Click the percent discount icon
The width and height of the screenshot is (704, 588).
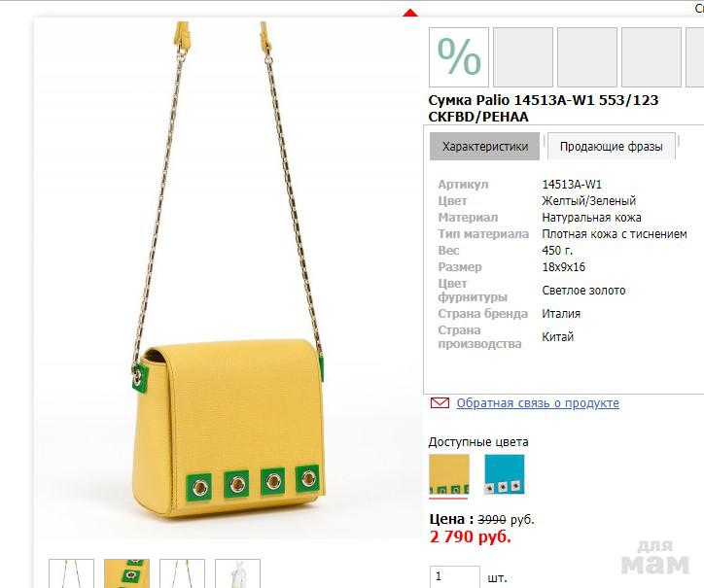(458, 57)
